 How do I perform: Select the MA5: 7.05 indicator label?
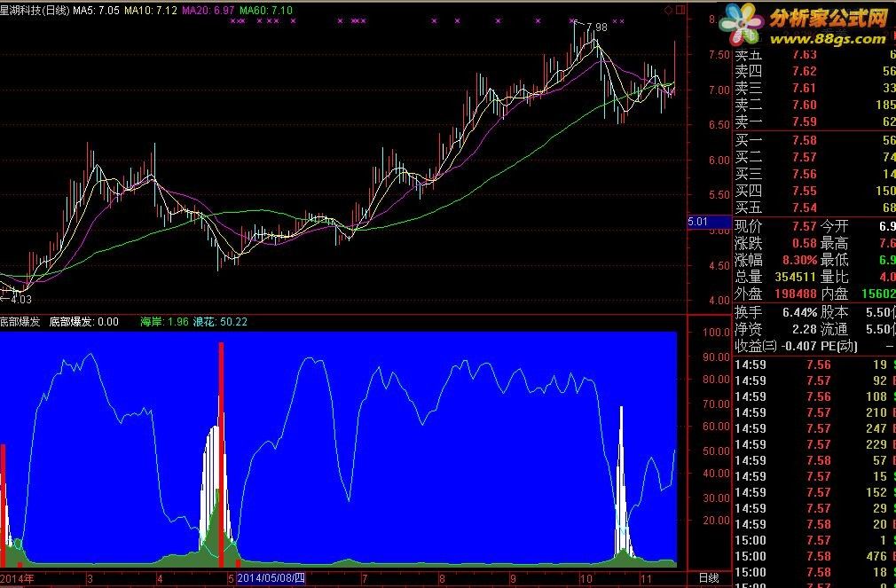point(96,11)
